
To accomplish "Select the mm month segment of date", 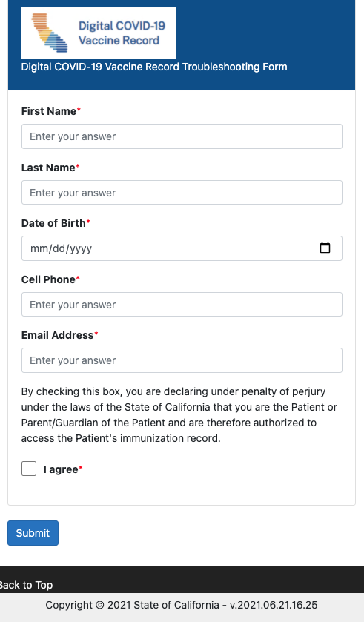I will point(39,248).
